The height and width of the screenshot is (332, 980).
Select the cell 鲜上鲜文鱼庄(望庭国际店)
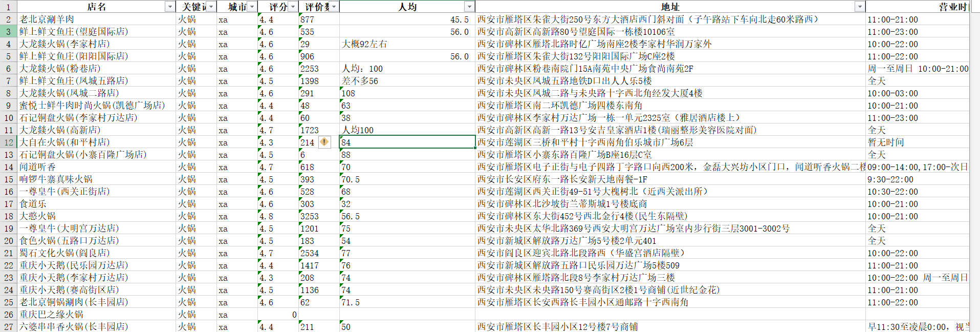97,32
